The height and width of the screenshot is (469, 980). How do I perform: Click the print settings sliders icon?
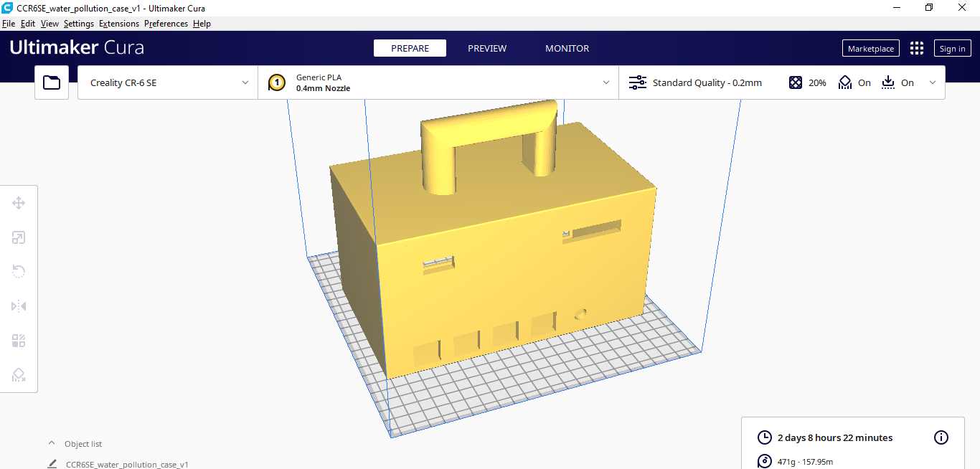pos(638,82)
